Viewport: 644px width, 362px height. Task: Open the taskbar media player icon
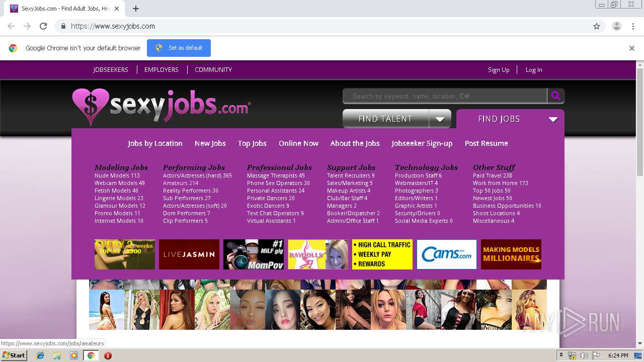(x=74, y=355)
